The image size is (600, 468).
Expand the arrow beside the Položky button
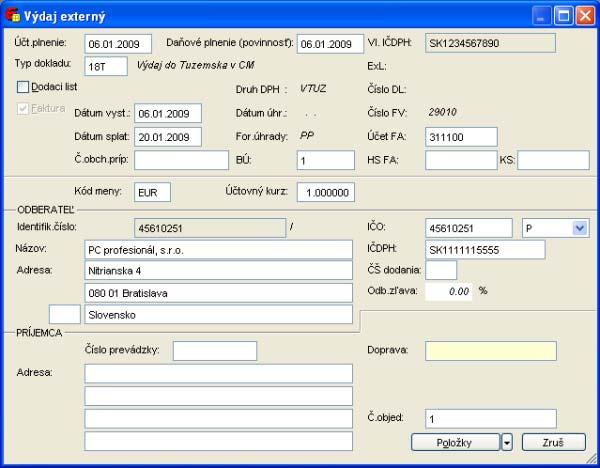pyautogui.click(x=507, y=443)
